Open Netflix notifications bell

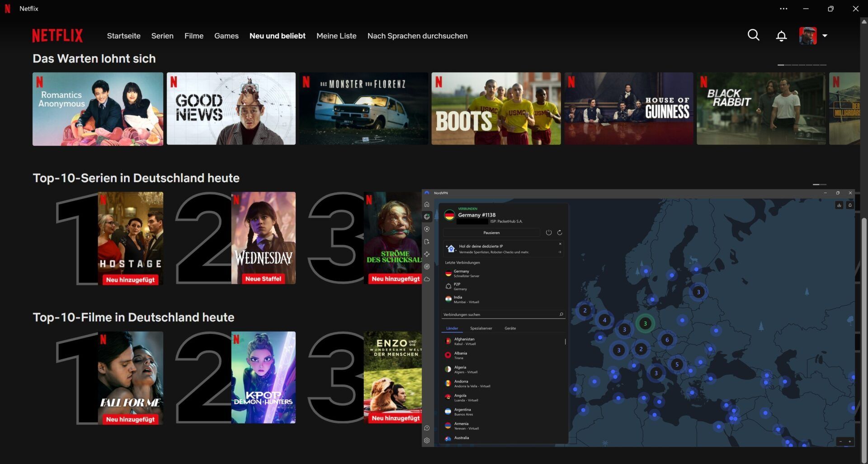pos(781,36)
